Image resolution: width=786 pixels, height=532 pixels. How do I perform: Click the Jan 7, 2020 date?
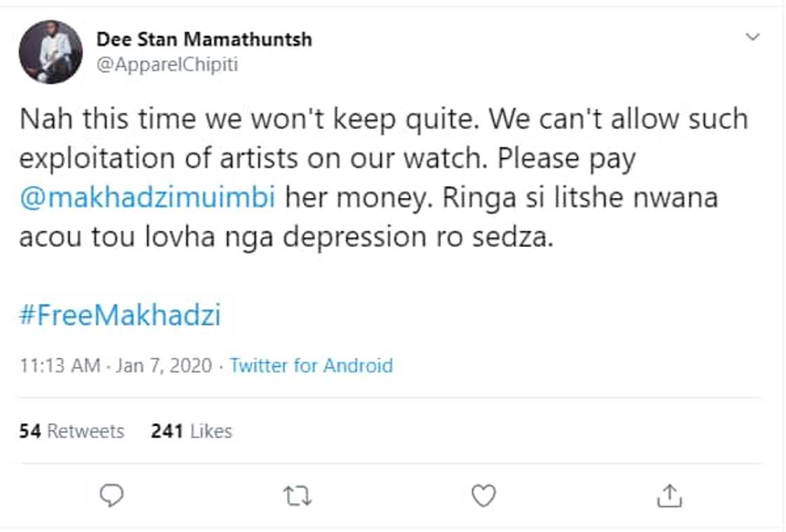tap(163, 366)
